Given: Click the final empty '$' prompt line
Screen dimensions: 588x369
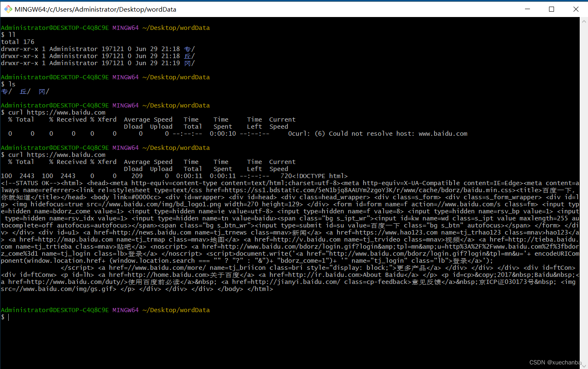Looking at the screenshot, I should coord(5,317).
